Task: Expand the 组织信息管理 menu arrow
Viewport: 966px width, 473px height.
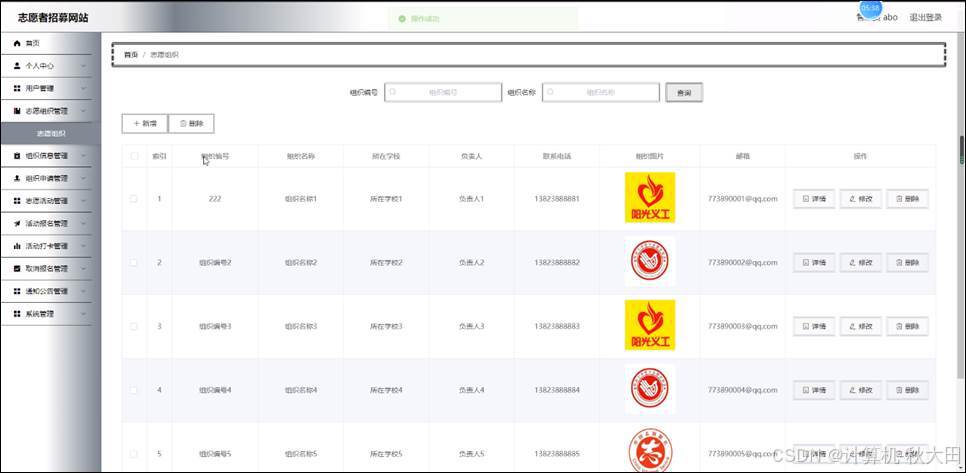Action: tap(83, 156)
